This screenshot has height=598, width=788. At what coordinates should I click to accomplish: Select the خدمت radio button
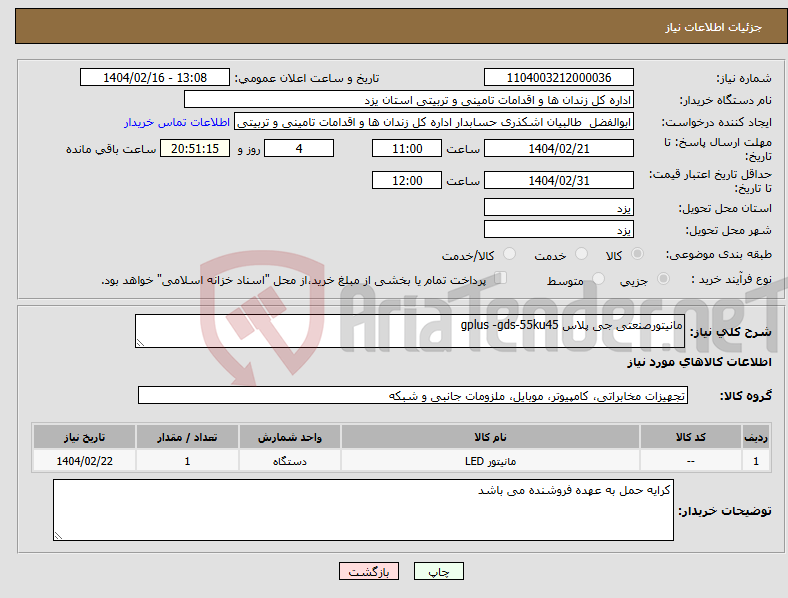click(581, 254)
